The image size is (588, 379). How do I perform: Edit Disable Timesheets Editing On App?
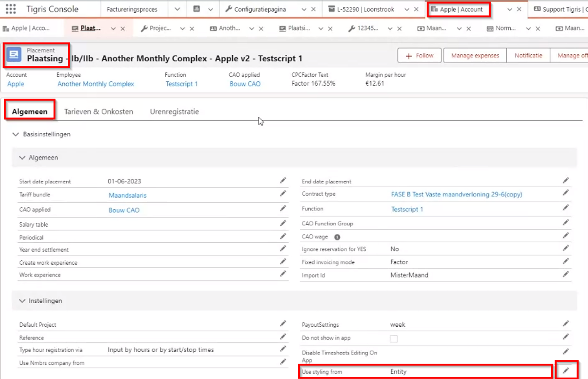(566, 351)
